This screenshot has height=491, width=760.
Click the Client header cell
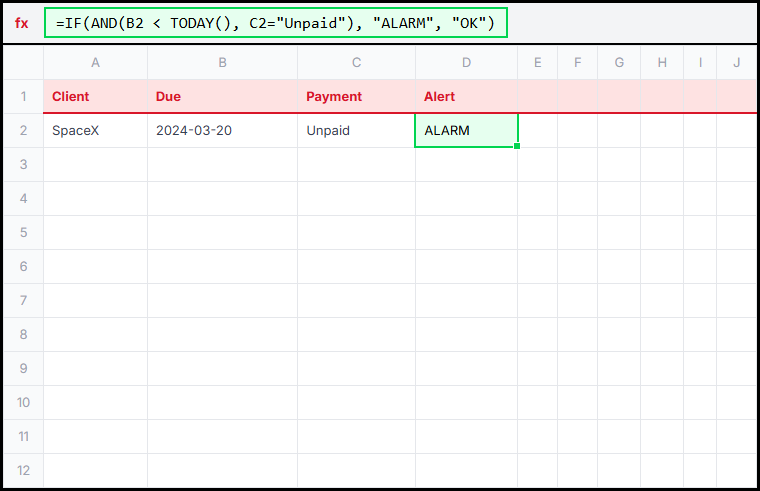96,97
